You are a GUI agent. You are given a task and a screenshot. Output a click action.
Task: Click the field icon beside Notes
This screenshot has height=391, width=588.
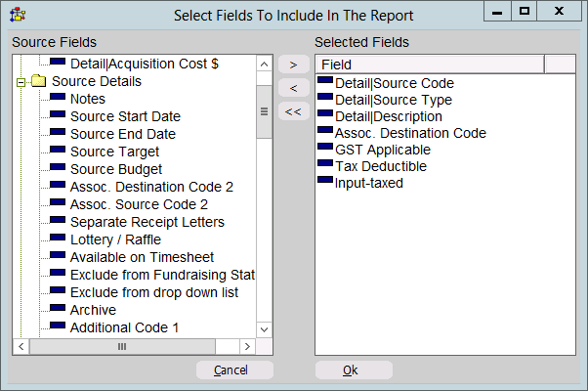[58, 97]
